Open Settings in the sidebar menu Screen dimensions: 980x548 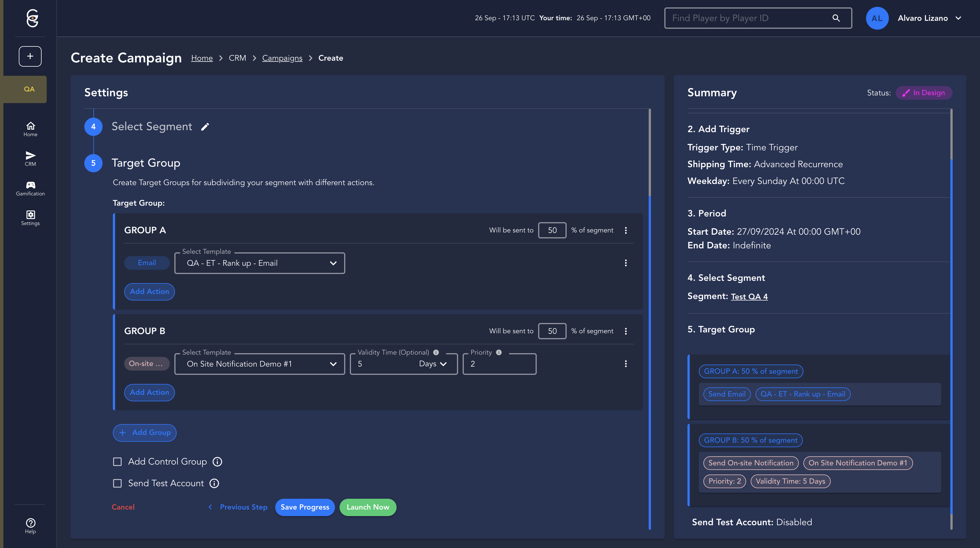tap(30, 218)
